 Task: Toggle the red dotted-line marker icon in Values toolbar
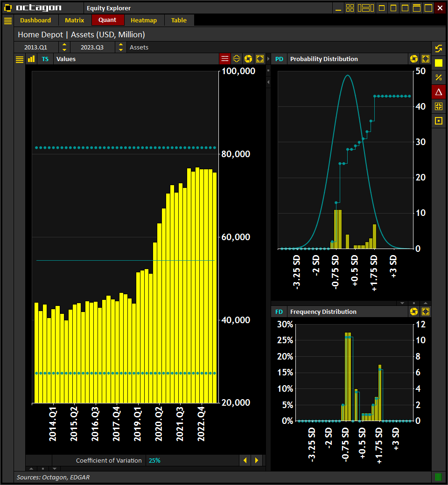point(224,59)
